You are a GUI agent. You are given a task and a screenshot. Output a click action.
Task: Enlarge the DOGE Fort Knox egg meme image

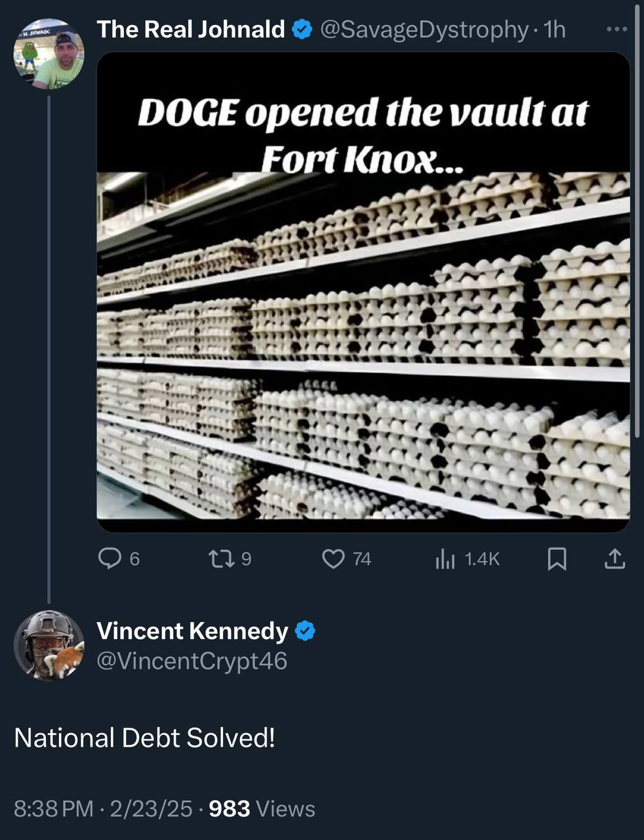coord(363,292)
